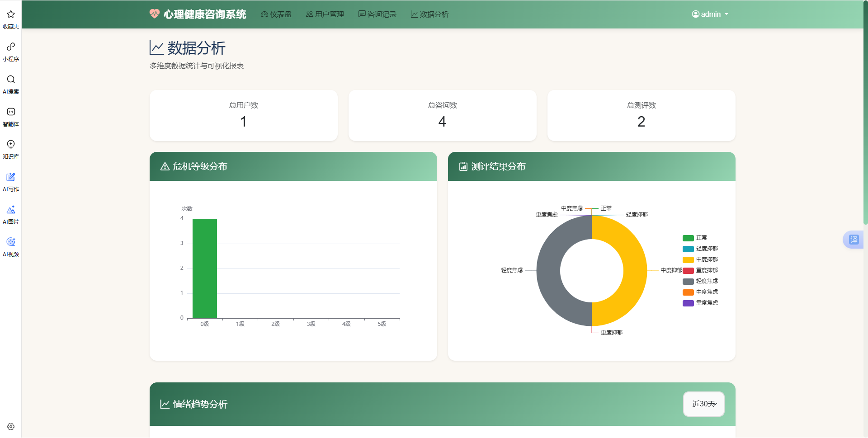Go to the 仪表盘 dashboard

[x=276, y=14]
